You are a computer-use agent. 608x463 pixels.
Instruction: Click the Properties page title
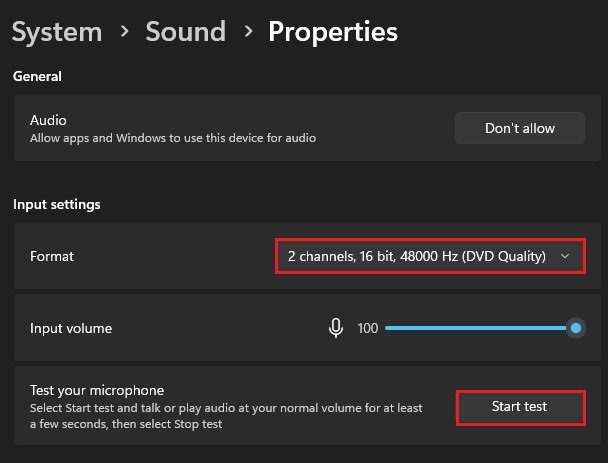332,32
